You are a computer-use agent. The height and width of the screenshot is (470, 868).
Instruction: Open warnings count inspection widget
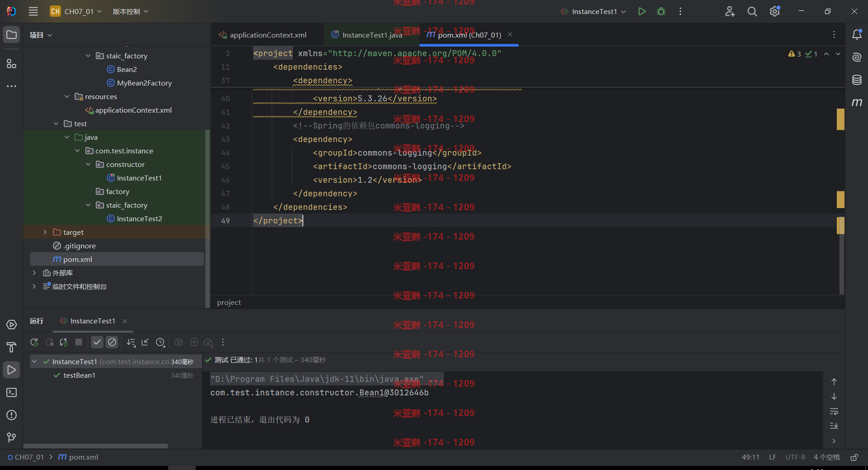point(795,54)
